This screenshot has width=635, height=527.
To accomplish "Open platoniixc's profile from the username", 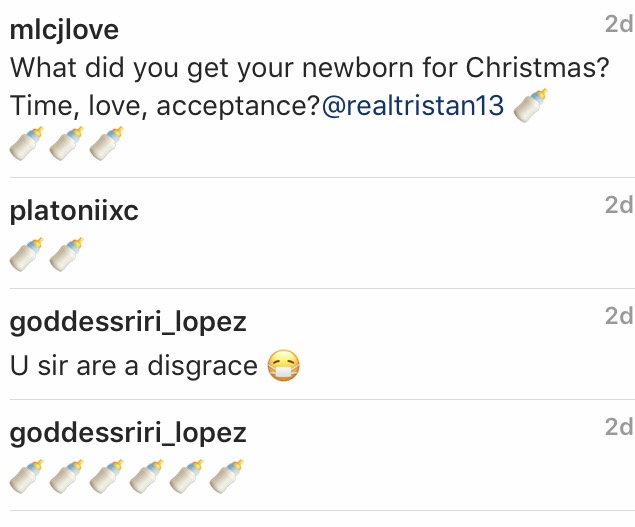I will tap(73, 212).
